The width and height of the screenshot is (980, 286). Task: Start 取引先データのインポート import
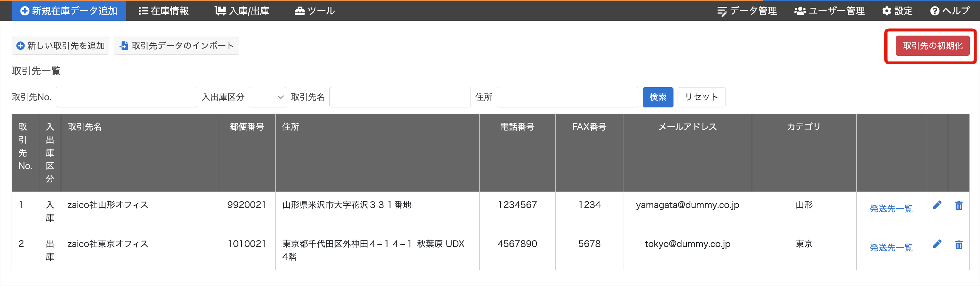(176, 45)
